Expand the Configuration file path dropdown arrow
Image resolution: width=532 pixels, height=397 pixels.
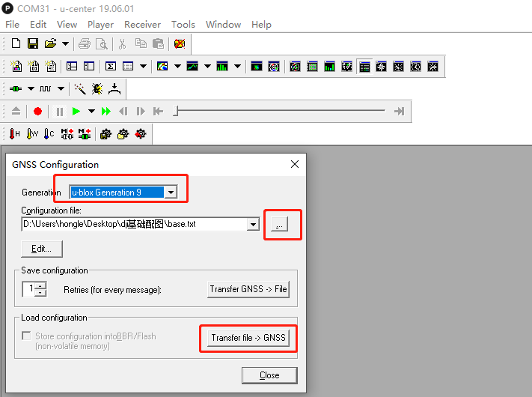click(253, 224)
